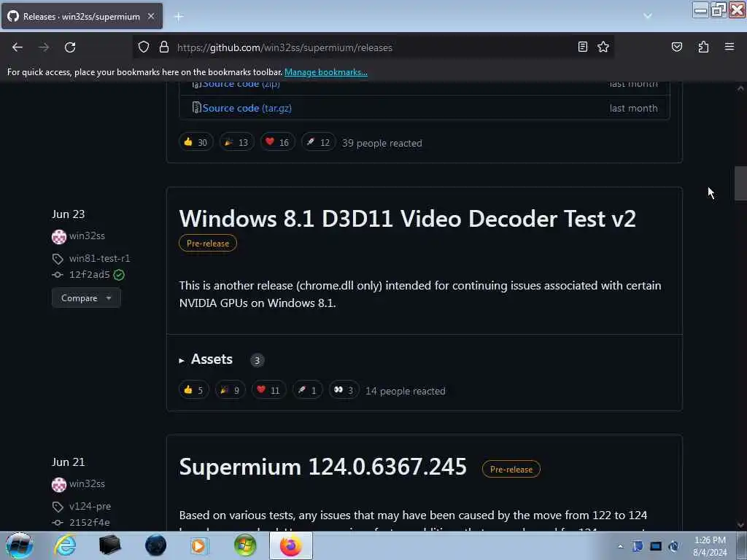Screen dimensions: 747x560
Task: Toggle reader view icon in address bar
Action: tap(582, 47)
